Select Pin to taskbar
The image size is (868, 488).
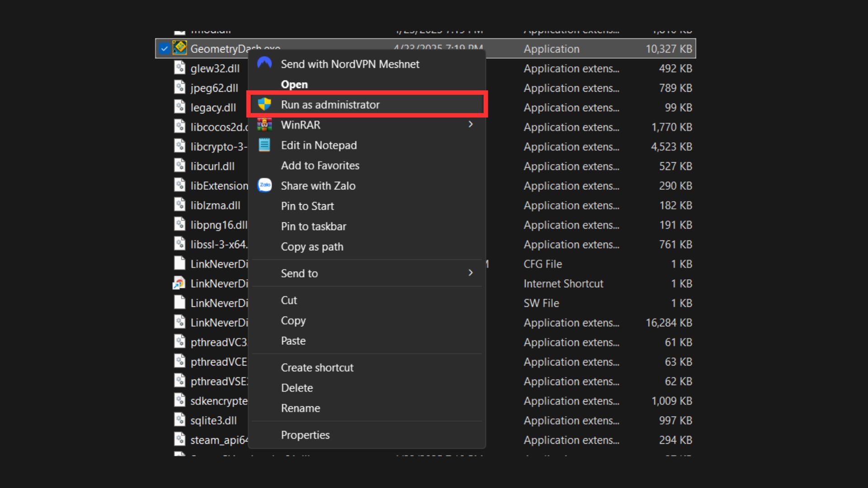[313, 226]
